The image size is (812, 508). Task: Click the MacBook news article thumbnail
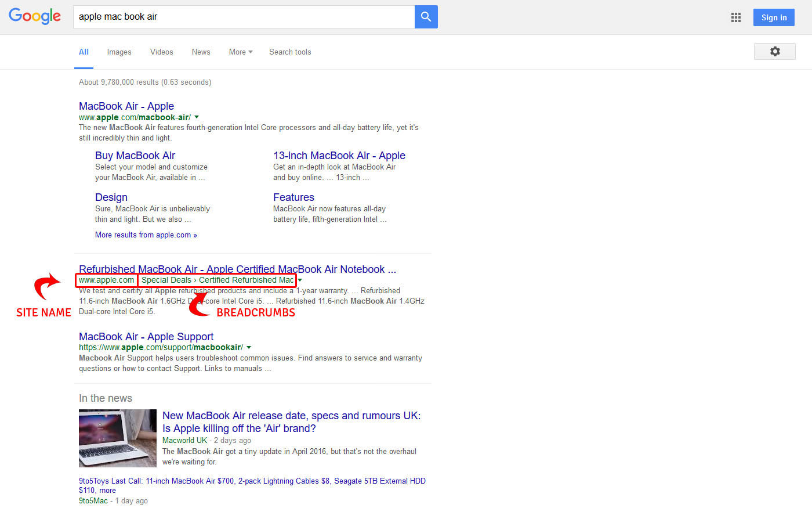[118, 438]
